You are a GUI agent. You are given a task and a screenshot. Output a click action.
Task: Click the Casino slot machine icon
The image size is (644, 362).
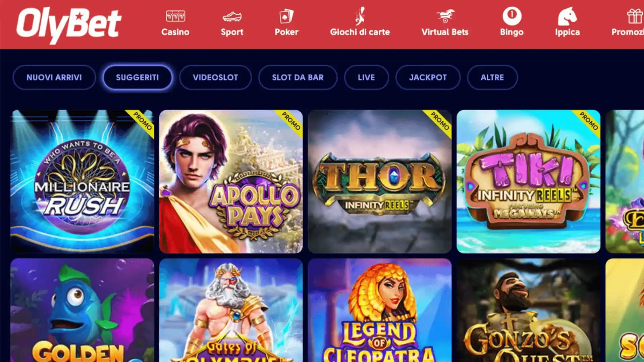[175, 16]
